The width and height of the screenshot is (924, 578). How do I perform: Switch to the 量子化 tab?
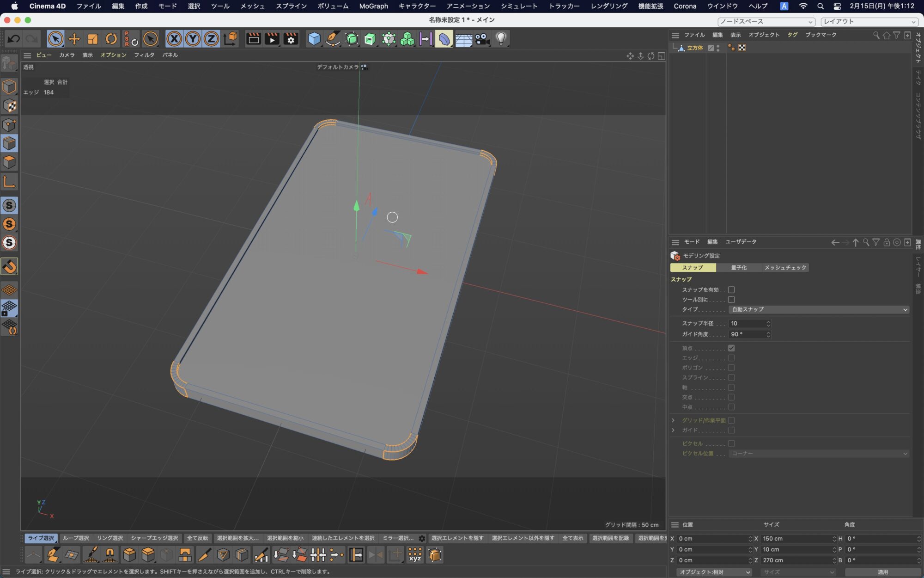click(x=738, y=268)
